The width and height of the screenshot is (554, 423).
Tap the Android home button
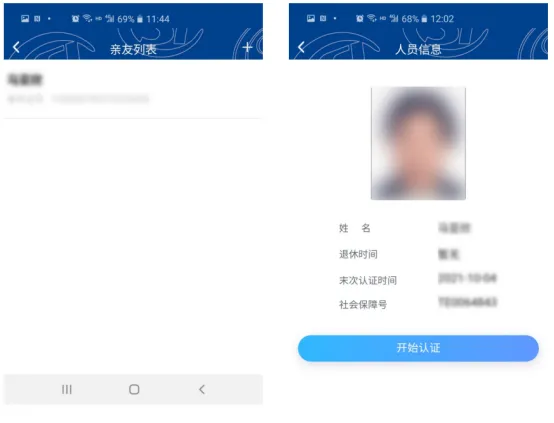[x=134, y=389]
